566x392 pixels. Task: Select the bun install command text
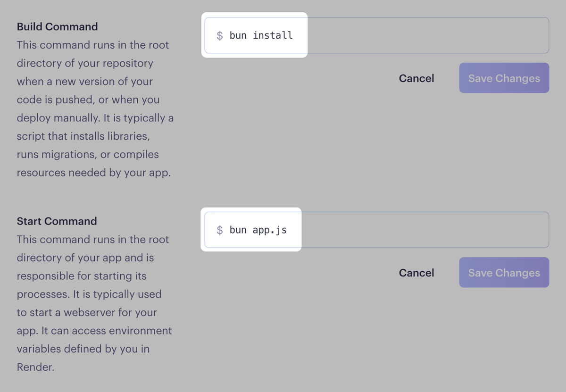click(x=260, y=35)
